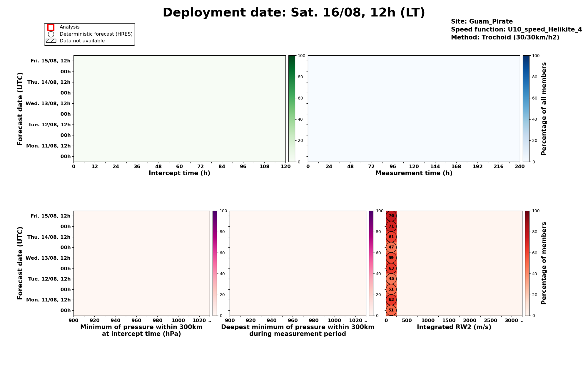Click the 'Site: Guam_Pirate' text
Image resolution: width=588 pixels, height=368 pixels.
point(482,21)
